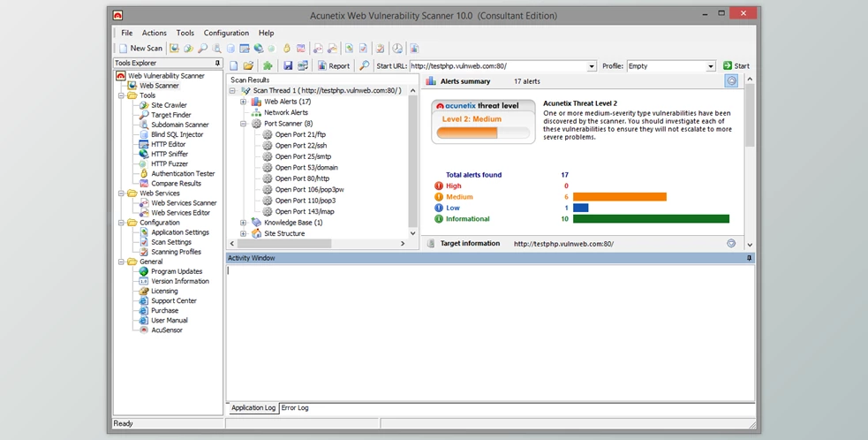868x440 pixels.
Task: Save scan results with the floppy disk icon
Action: click(x=288, y=66)
